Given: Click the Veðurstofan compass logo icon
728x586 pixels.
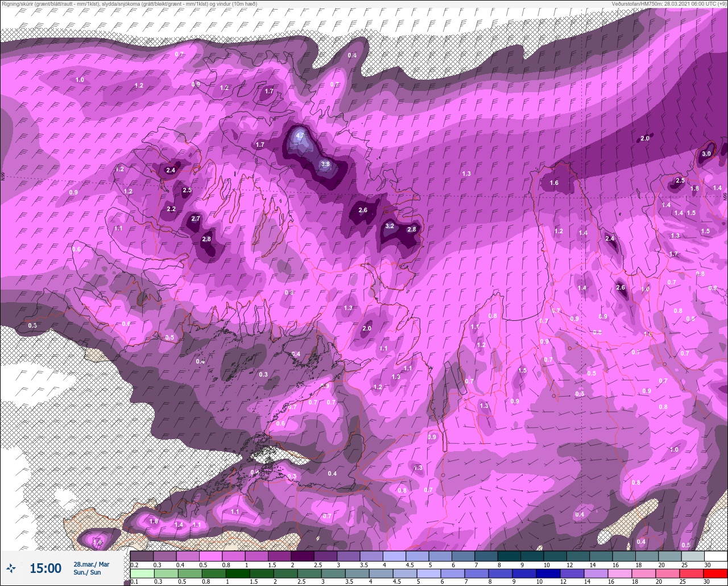Looking at the screenshot, I should pos(11,567).
